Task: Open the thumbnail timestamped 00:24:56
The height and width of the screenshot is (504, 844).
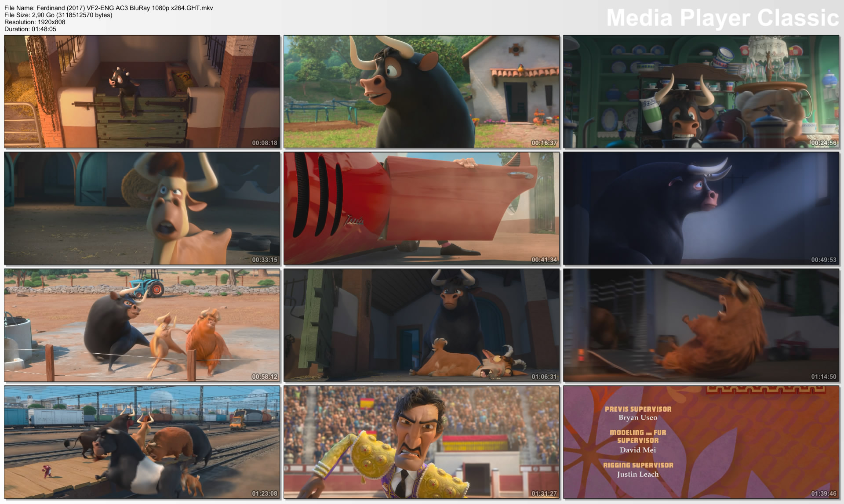Action: [x=701, y=91]
